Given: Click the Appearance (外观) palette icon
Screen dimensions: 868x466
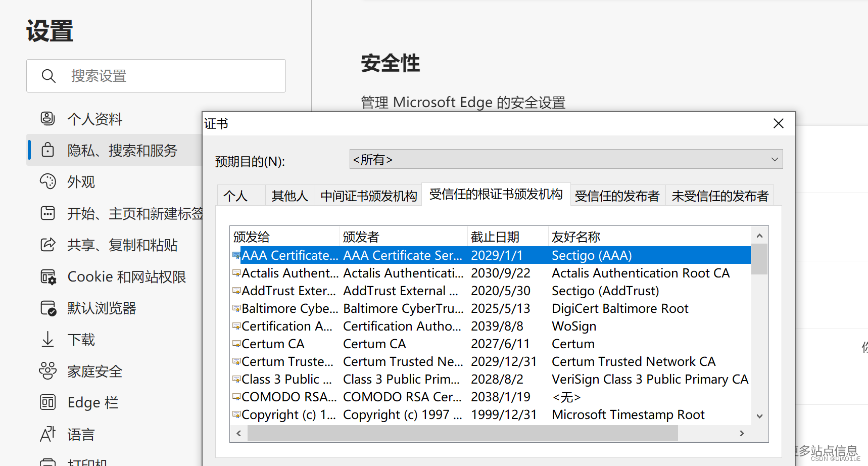Looking at the screenshot, I should (x=47, y=181).
